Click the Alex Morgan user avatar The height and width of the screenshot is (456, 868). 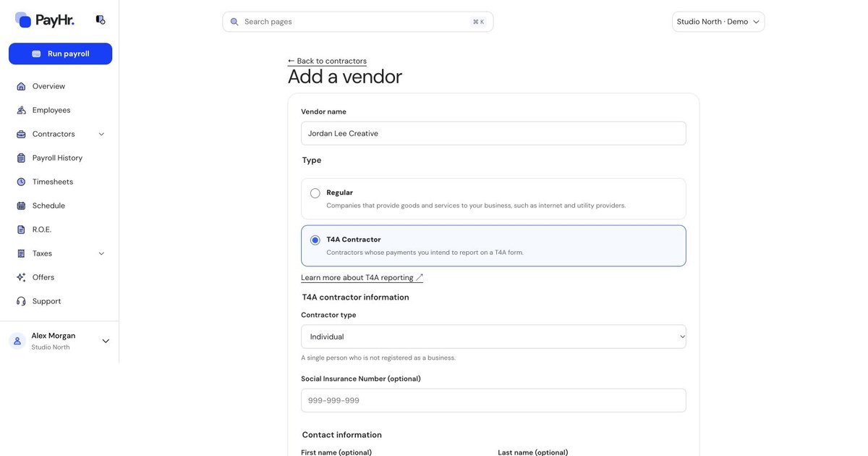[17, 341]
